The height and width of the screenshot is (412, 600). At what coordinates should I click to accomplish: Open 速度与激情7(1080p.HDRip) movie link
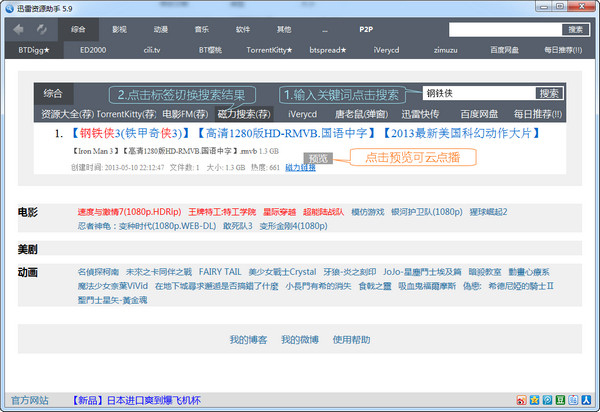[129, 212]
